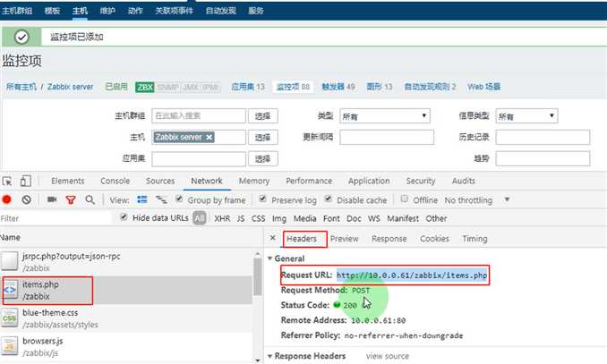Screen dimensions: 607x364
Task: Open the 自动发现 menu item
Action: point(220,11)
